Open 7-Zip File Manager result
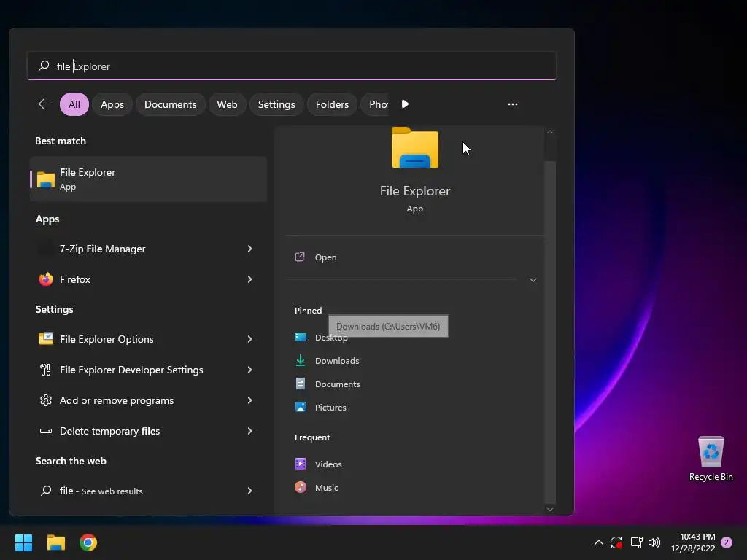Viewport: 747px width, 560px height. 147,249
